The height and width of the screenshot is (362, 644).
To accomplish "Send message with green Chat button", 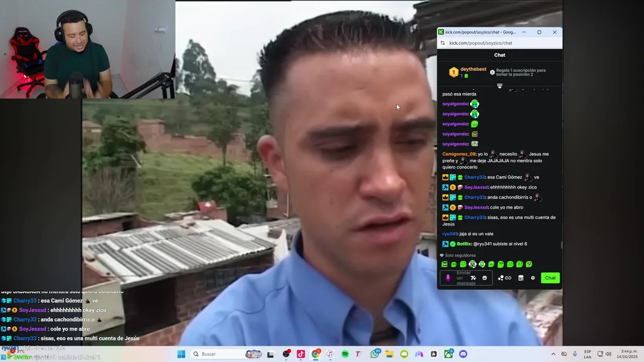I will pyautogui.click(x=550, y=278).
